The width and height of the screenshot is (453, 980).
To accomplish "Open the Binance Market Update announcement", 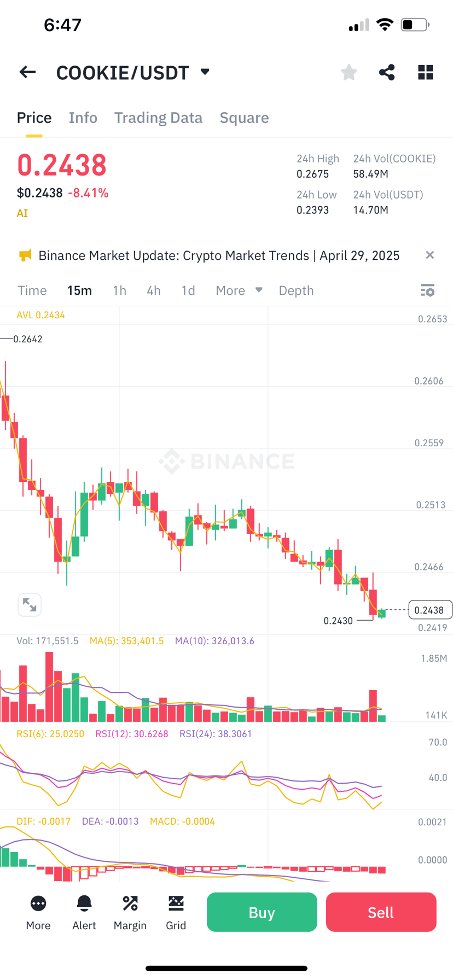I will 219,255.
